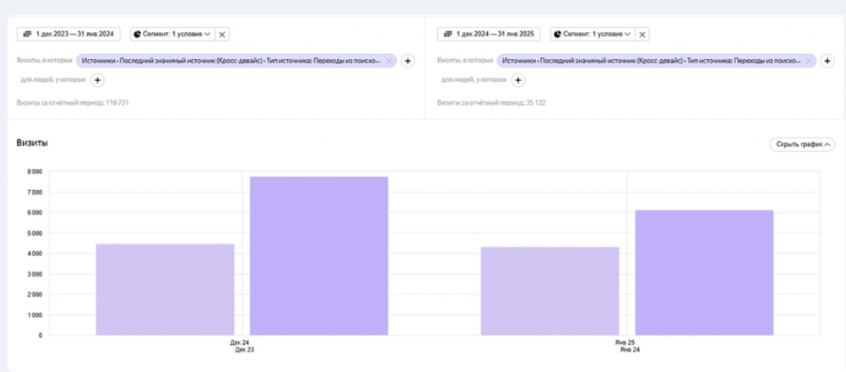This screenshot has width=846, height=372.
Task: Click the Янв 25 axis label
Action: (625, 342)
